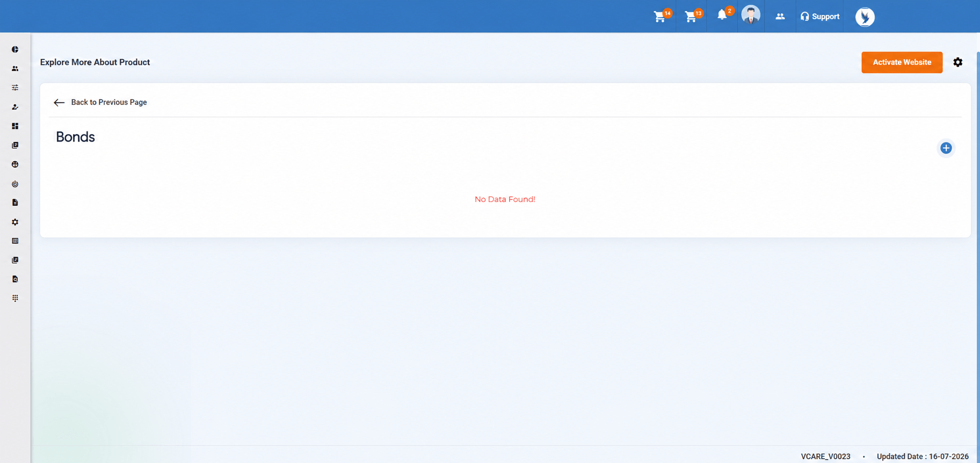Open the users group sidebar icon
Viewport: 980px width, 463px height.
15,69
